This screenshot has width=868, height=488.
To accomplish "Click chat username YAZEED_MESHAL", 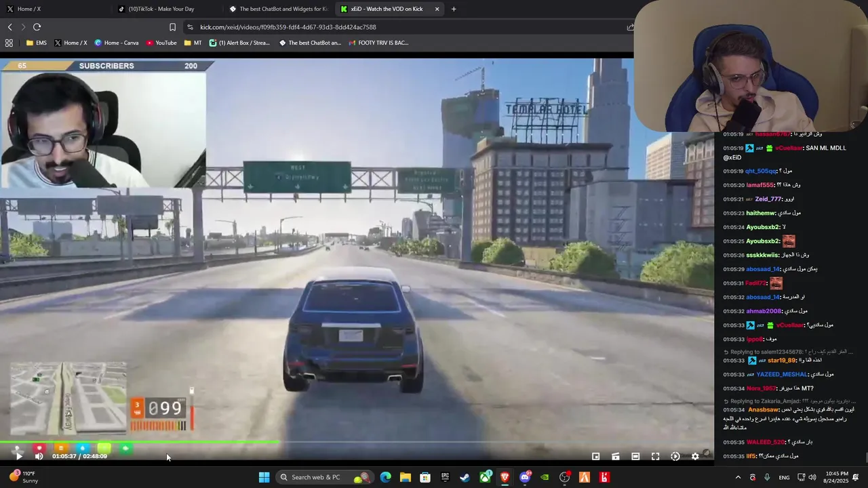I will pyautogui.click(x=782, y=374).
